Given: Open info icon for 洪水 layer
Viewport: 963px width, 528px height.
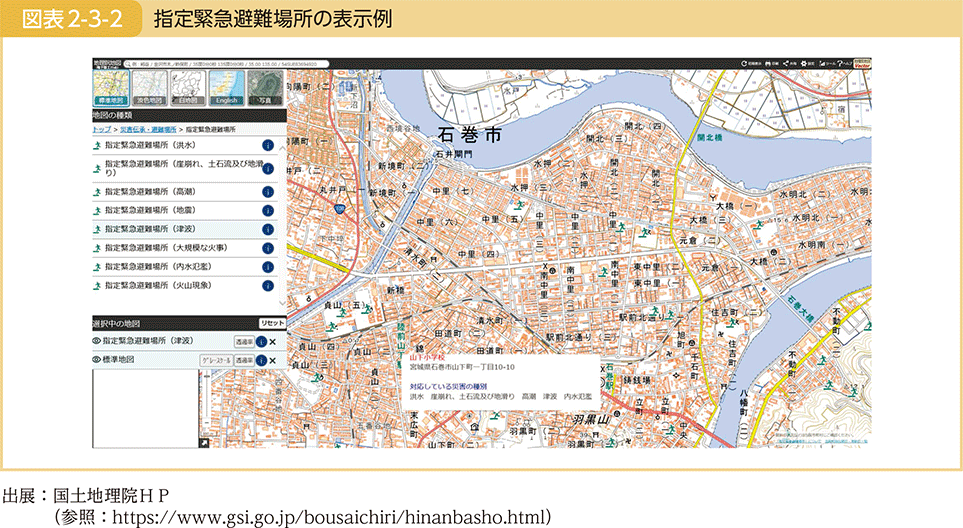Looking at the screenshot, I should 268,146.
